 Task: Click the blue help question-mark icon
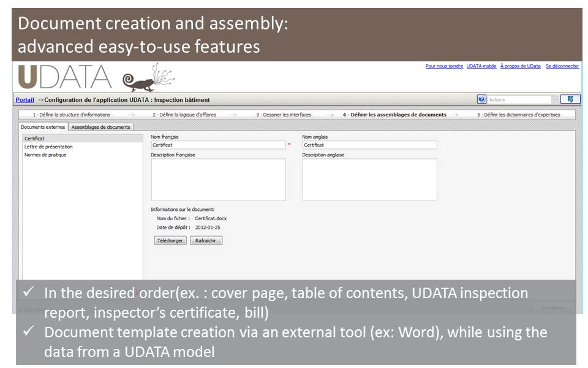[x=481, y=99]
